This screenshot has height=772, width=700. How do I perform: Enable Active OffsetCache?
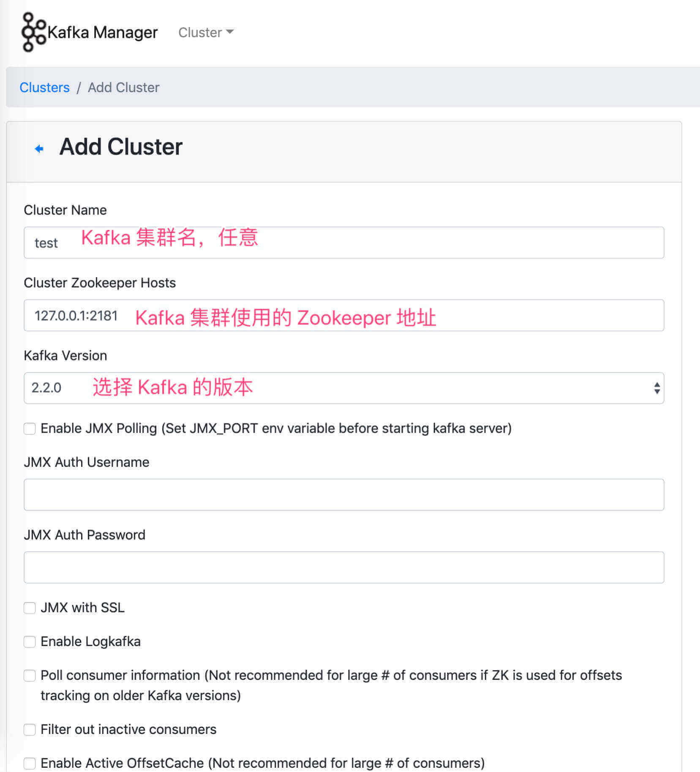30,763
